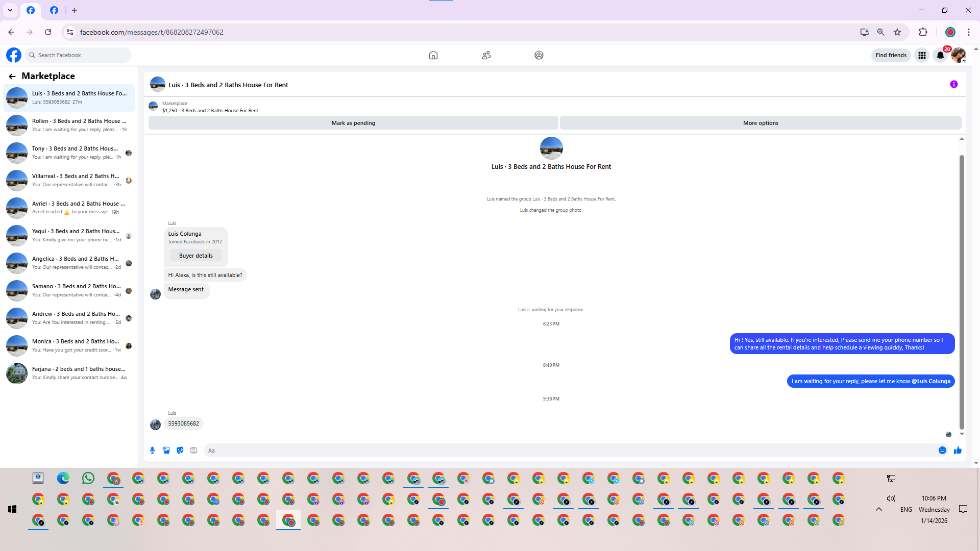Open the sticker picker icon
Screen dimensions: 980x551
coord(180,450)
